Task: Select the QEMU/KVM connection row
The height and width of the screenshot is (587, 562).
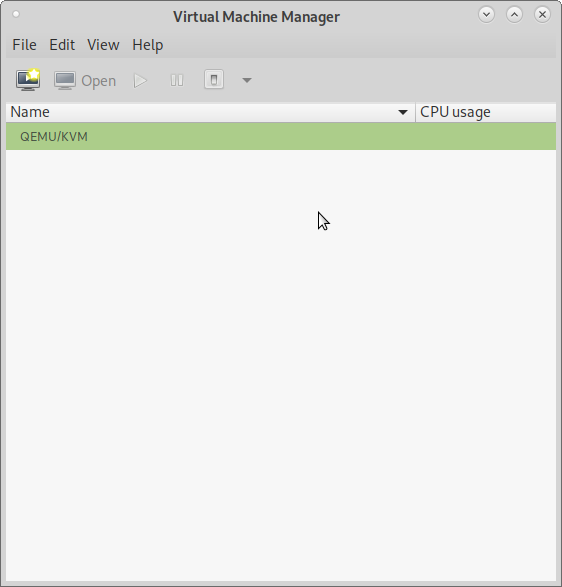Action: 281,137
